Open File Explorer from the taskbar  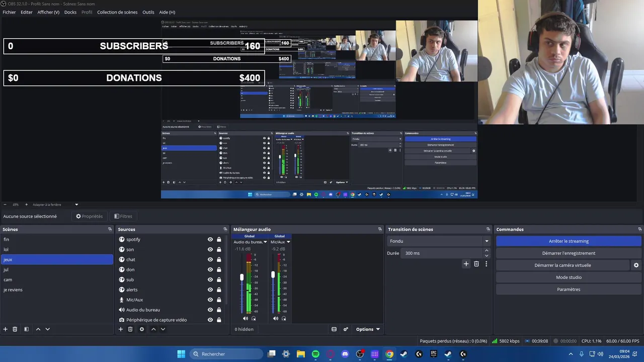click(x=301, y=354)
